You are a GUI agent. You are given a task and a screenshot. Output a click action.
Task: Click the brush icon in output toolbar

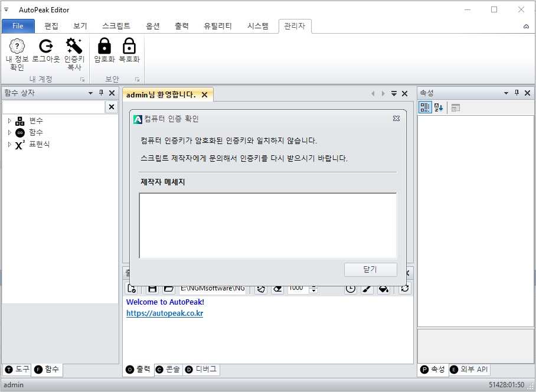[x=367, y=289]
